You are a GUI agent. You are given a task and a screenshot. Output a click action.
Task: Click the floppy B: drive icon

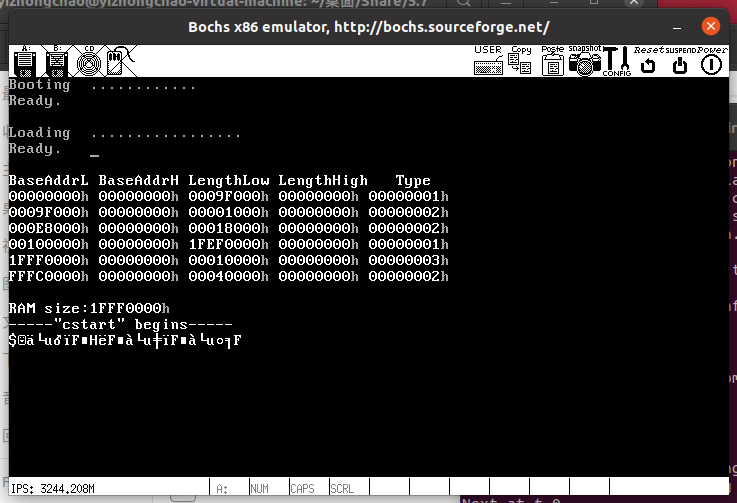pyautogui.click(x=57, y=61)
